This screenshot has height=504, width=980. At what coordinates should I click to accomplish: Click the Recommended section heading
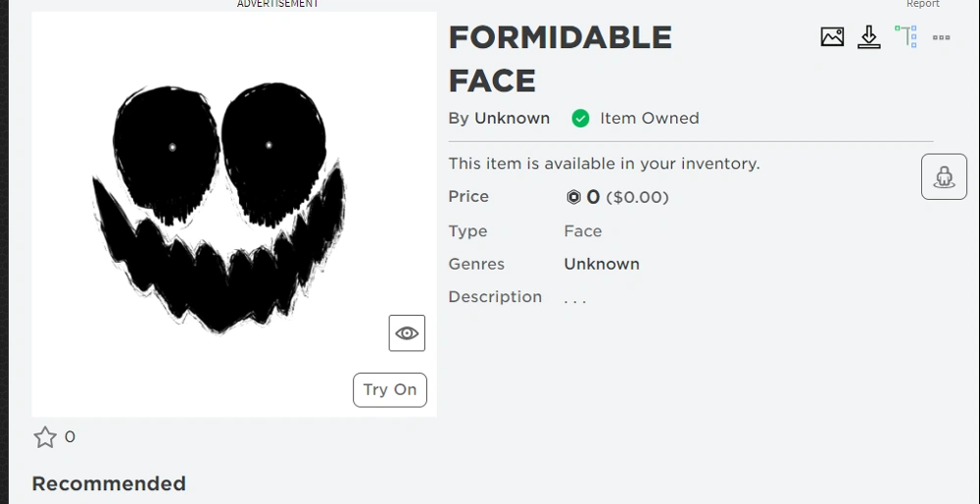pos(109,483)
